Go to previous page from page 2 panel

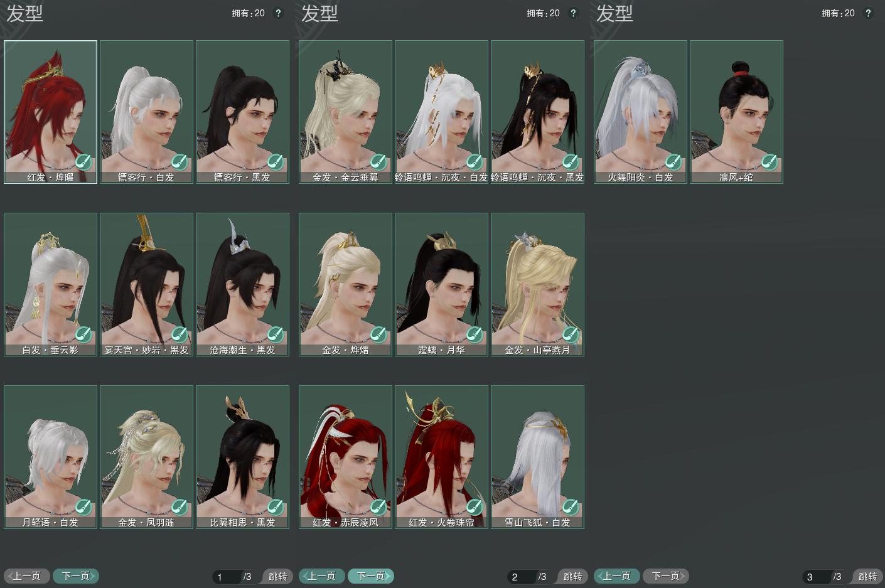tap(322, 576)
